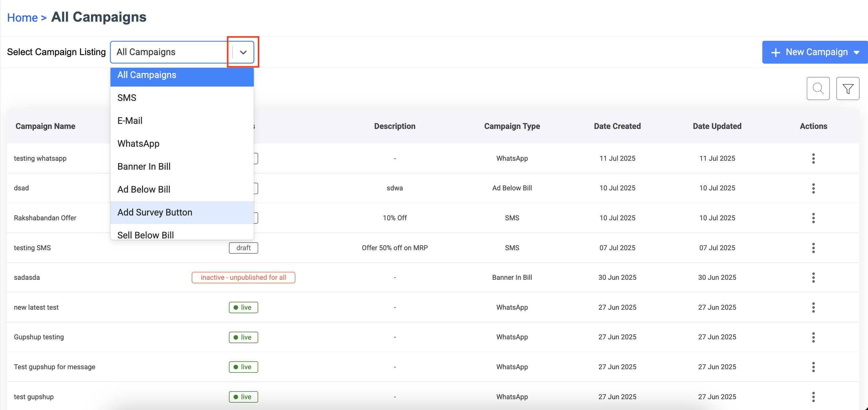Open actions menu for dsad campaign
This screenshot has height=410, width=868.
813,188
